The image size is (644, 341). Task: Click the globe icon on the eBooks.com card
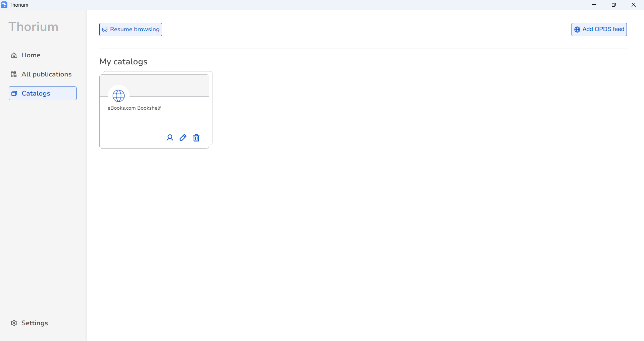118,96
